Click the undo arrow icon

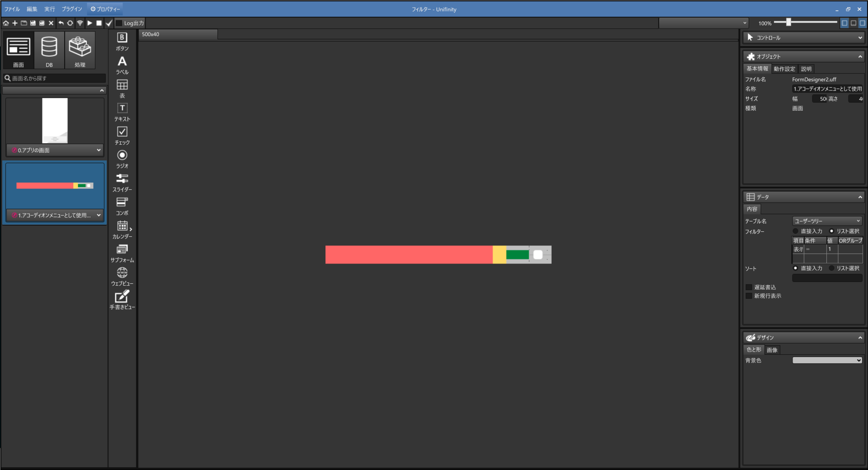click(x=61, y=23)
